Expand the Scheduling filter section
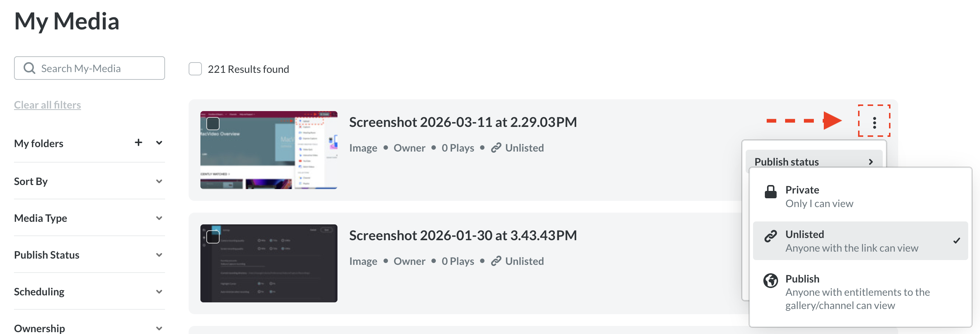The width and height of the screenshot is (980, 334). pyautogui.click(x=159, y=292)
